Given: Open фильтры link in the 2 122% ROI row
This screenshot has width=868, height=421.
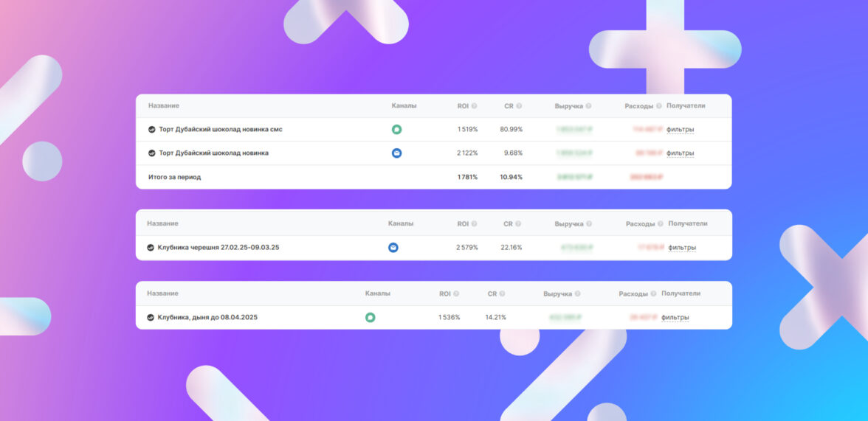Looking at the screenshot, I should pos(681,153).
